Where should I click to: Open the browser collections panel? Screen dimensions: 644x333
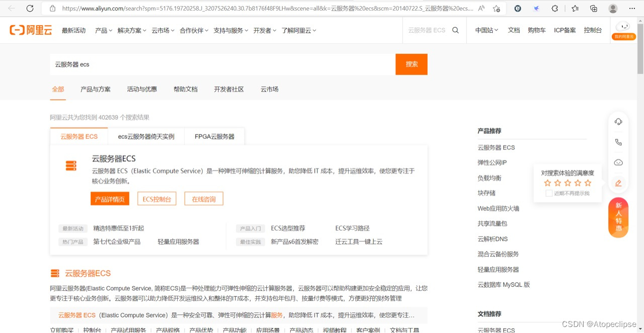(594, 9)
